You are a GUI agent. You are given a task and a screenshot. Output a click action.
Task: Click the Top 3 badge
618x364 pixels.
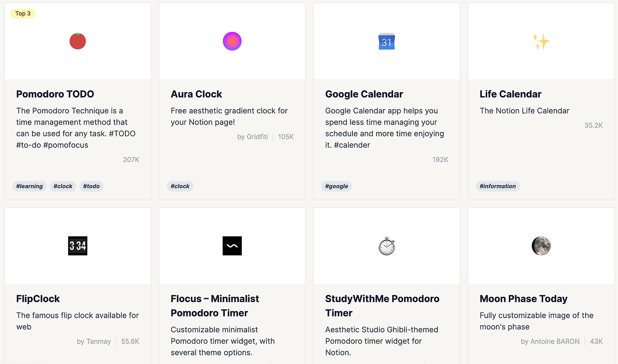click(23, 14)
